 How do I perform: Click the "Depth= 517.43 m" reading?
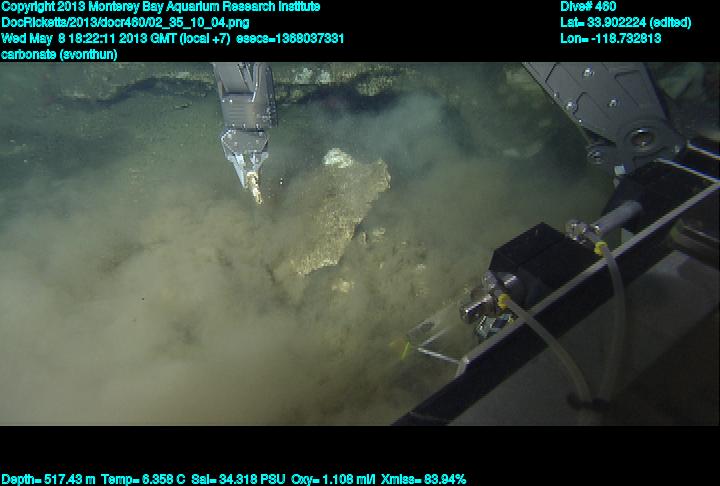[x=48, y=480]
